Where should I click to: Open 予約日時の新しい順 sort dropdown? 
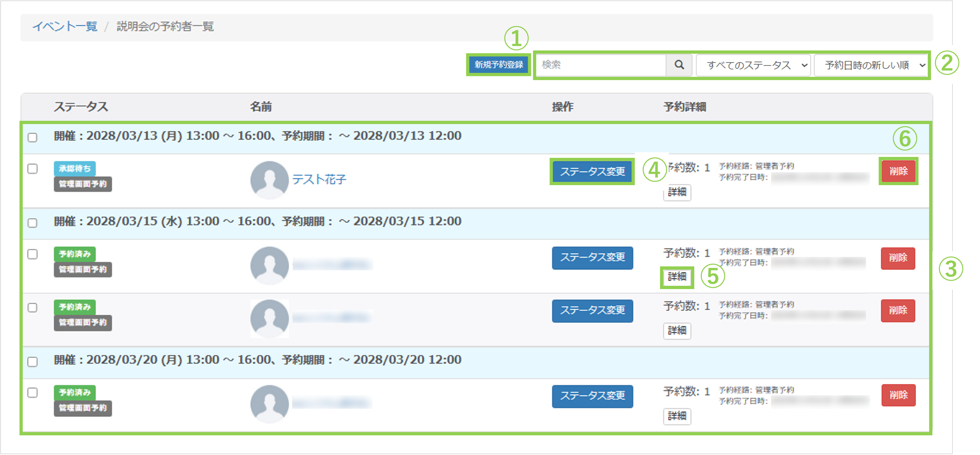871,65
